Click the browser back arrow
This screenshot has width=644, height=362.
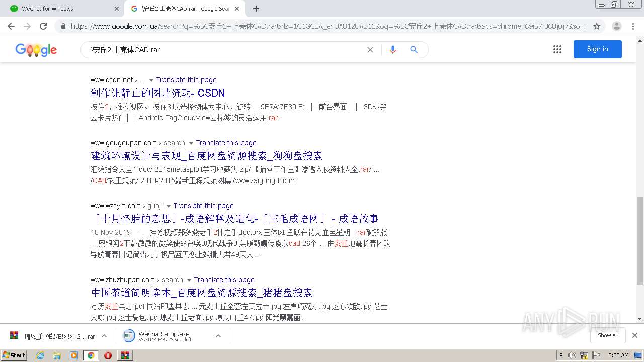11,26
